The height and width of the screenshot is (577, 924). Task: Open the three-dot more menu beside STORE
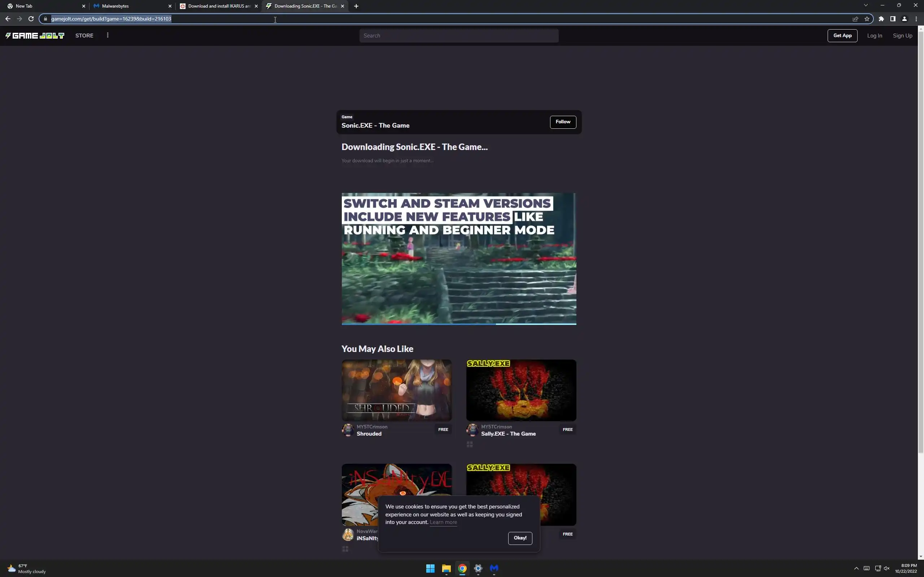[x=108, y=35]
